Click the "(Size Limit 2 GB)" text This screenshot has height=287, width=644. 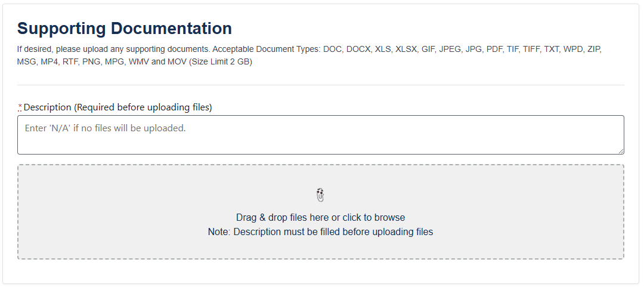pos(221,61)
